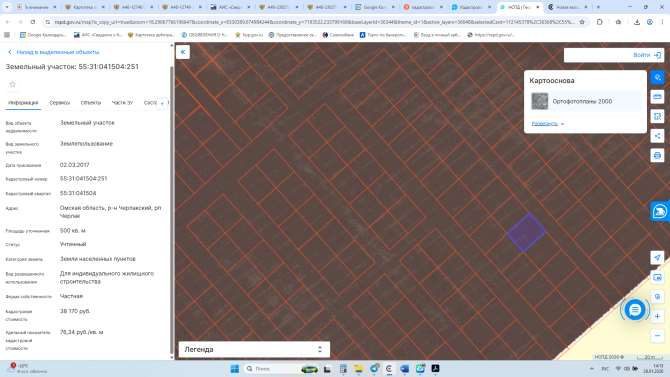Click the browser address bar
The width and height of the screenshot is (670, 377).
coord(314,22)
